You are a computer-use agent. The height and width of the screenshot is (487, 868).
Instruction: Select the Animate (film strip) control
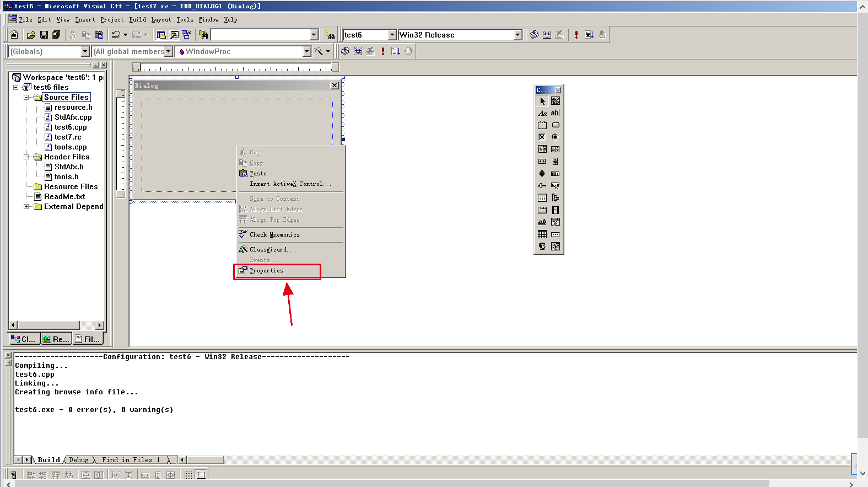coord(556,210)
